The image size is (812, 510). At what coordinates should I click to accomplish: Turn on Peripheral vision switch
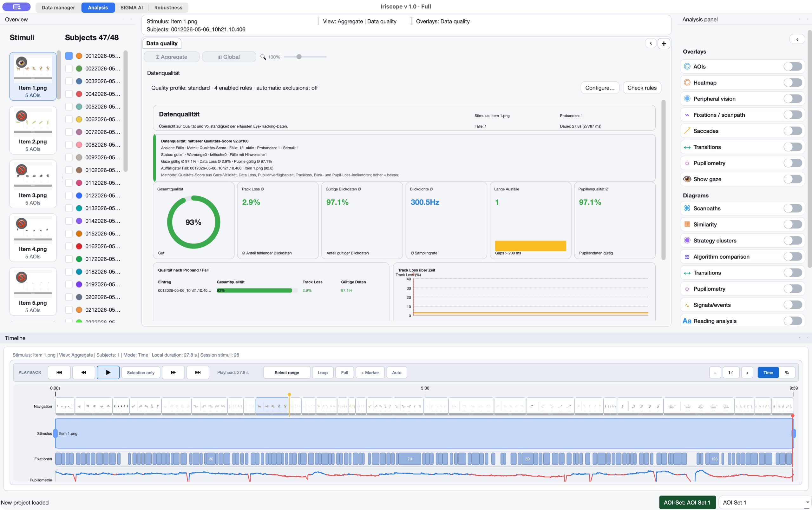coord(793,99)
